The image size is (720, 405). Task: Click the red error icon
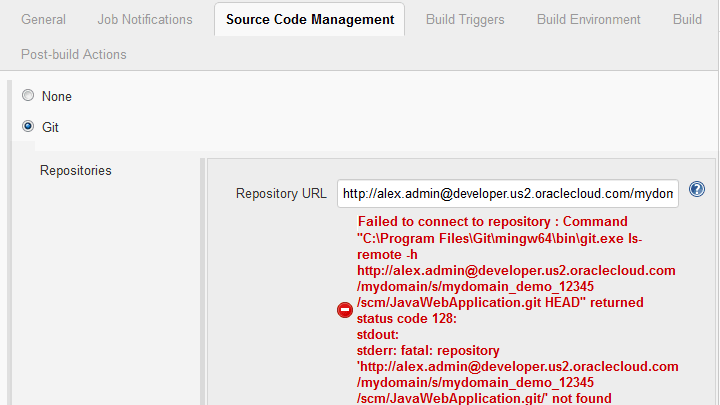pos(345,310)
